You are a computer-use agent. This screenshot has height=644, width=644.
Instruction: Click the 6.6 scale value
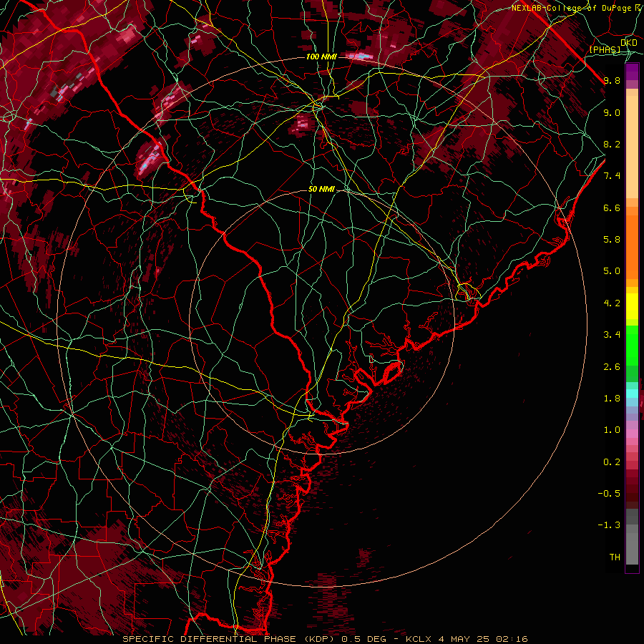(612, 208)
